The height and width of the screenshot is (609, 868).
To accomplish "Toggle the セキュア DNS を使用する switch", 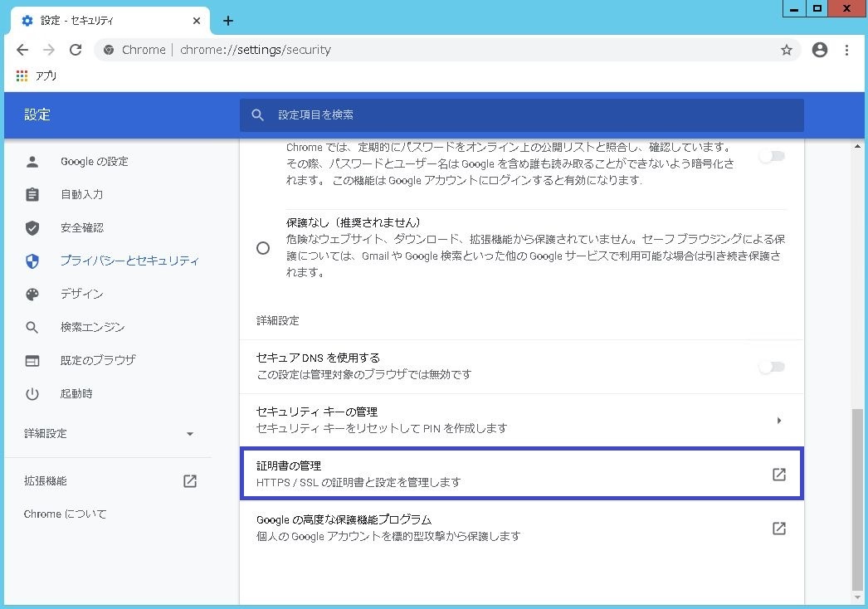I will coord(773,367).
